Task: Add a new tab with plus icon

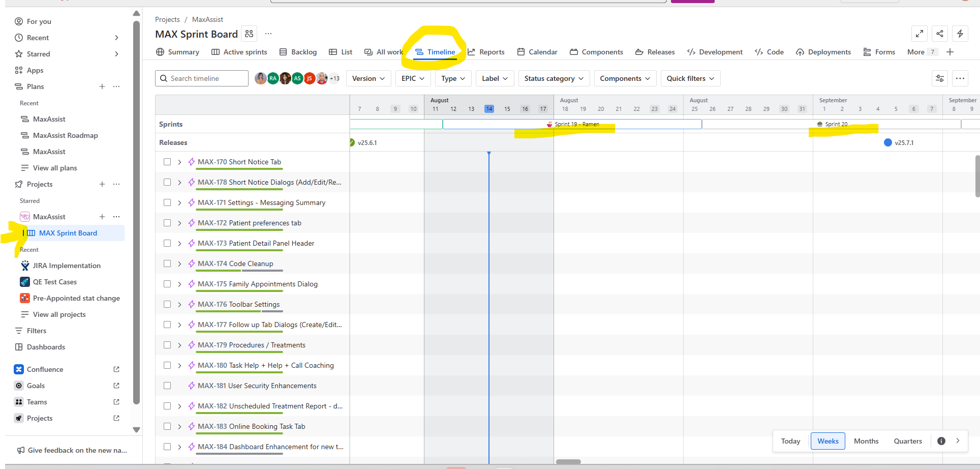Action: pyautogui.click(x=950, y=52)
